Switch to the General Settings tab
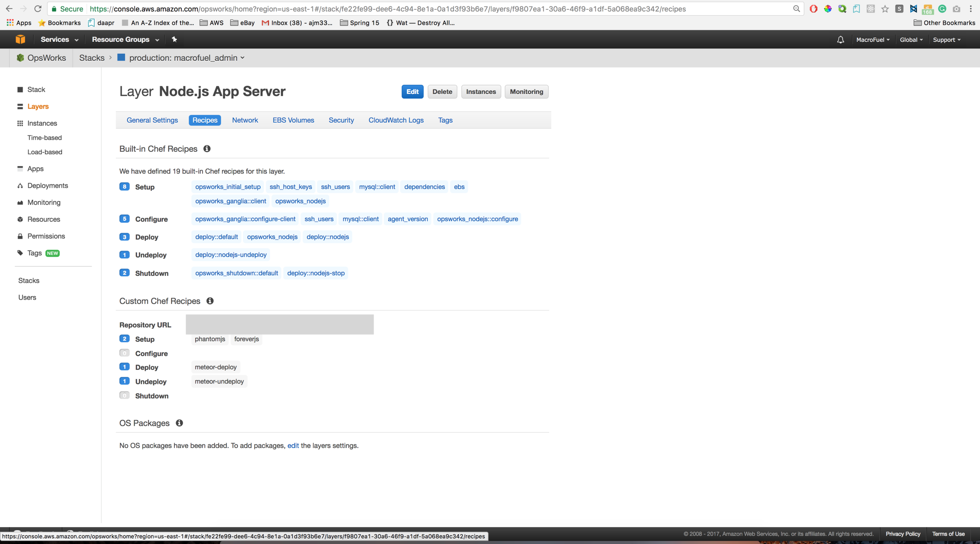The image size is (980, 544). 152,120
